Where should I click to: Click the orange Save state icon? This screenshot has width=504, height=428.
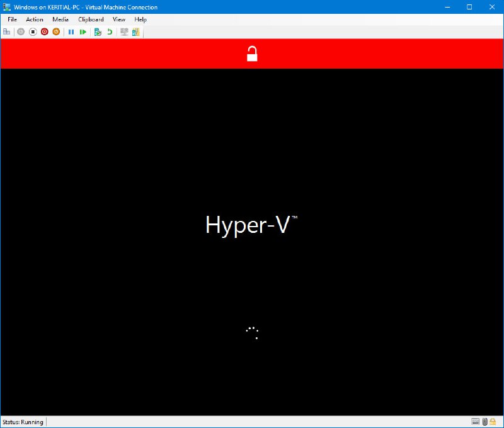pos(56,31)
